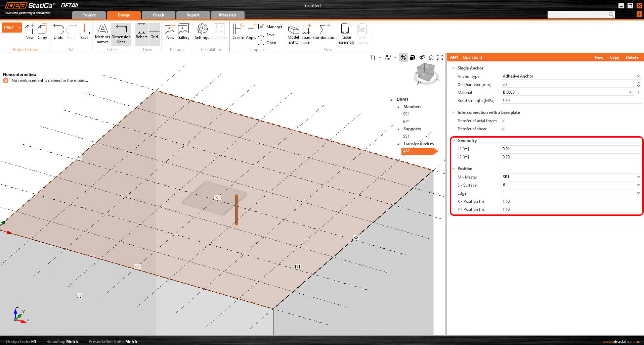
Task: Increase the anchor Diameter with the stepper
Action: click(x=639, y=83)
